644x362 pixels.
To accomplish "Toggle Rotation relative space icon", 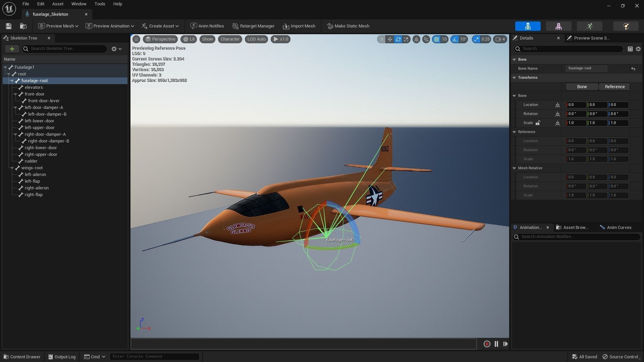I will pyautogui.click(x=557, y=114).
